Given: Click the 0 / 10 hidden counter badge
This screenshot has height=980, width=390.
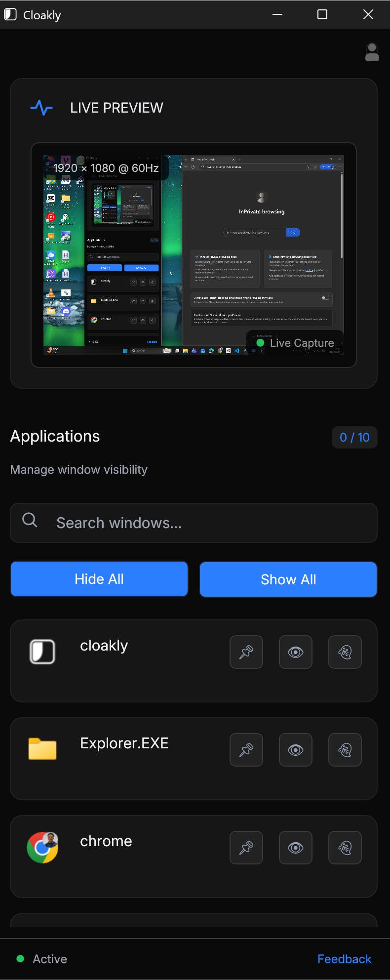Looking at the screenshot, I should coord(354,437).
